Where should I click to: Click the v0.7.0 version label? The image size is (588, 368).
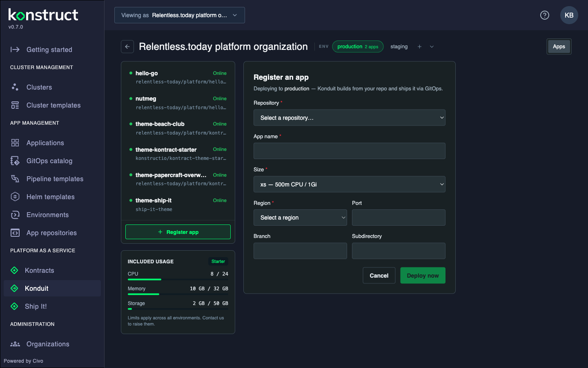[x=16, y=27]
